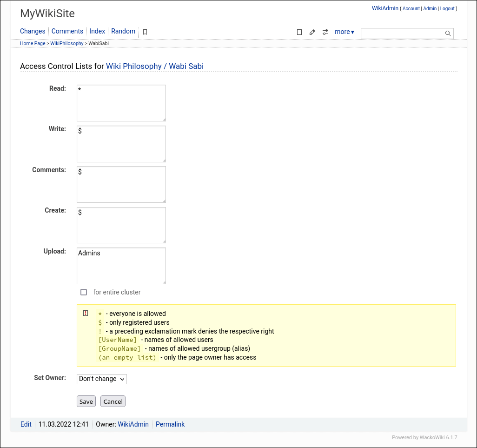Open the Changes menu item
This screenshot has width=477, height=448.
(33, 31)
